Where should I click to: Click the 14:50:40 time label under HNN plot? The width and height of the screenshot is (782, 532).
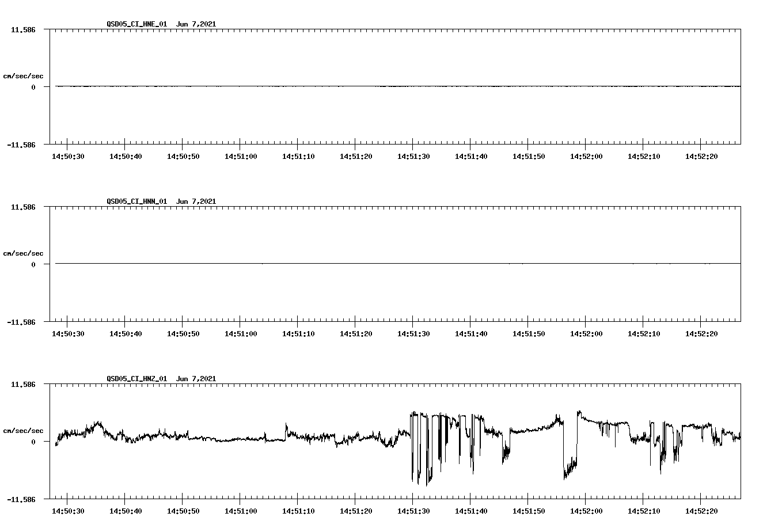pyautogui.click(x=126, y=334)
